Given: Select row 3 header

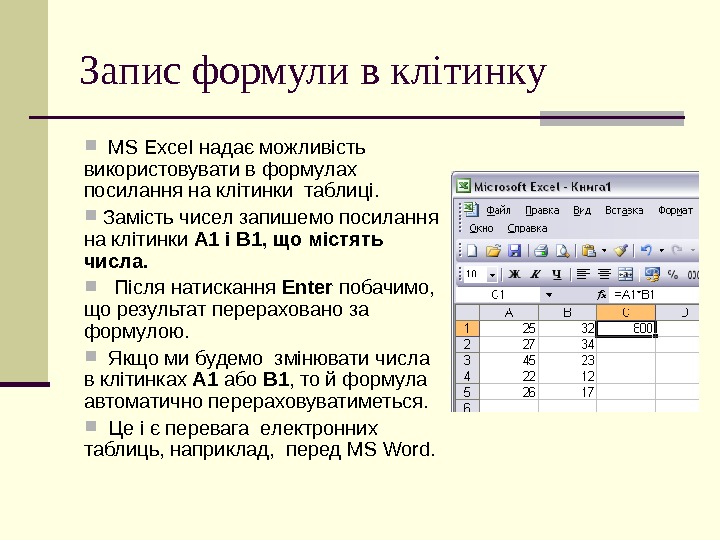Looking at the screenshot, I should pos(467,360).
